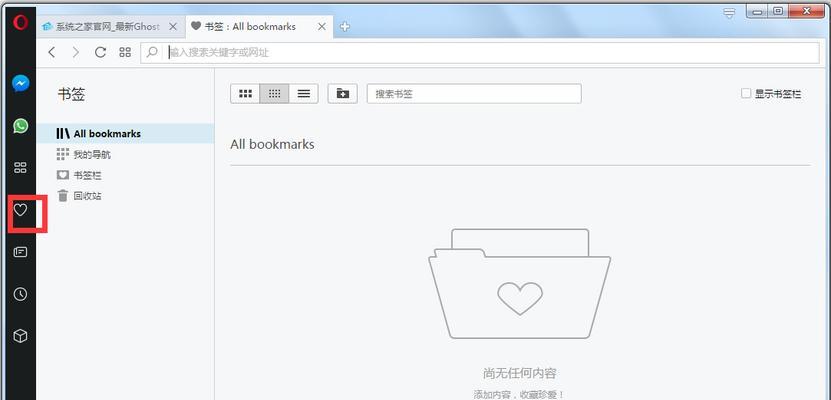Viewport: 831px width, 400px height.
Task: Switch to the 书签: All bookmarks tab
Action: (259, 26)
